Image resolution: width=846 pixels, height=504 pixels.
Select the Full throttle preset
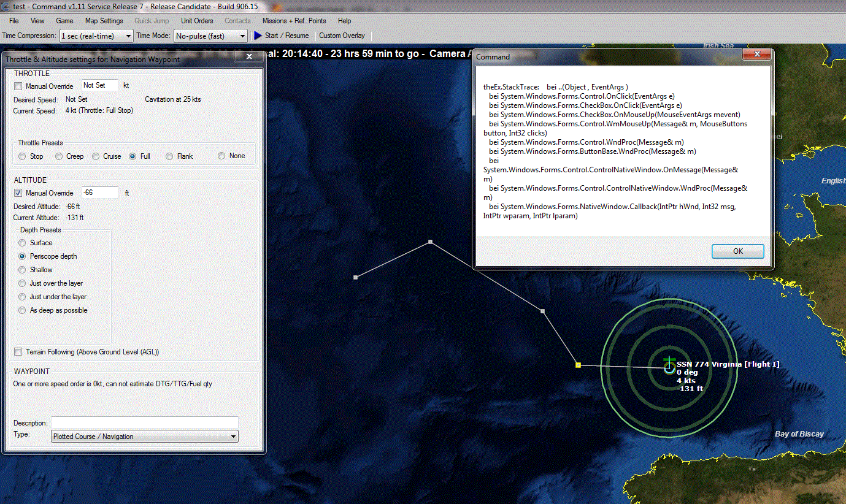click(x=133, y=156)
